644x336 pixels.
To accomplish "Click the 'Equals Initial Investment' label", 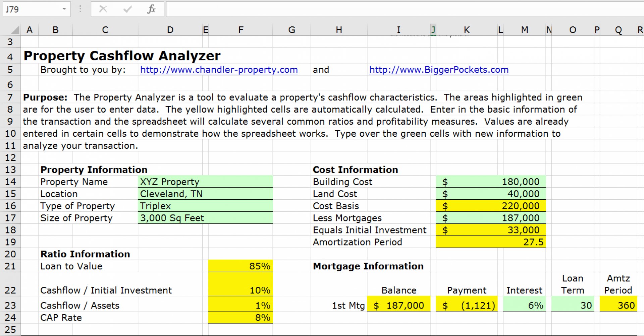I will (370, 230).
